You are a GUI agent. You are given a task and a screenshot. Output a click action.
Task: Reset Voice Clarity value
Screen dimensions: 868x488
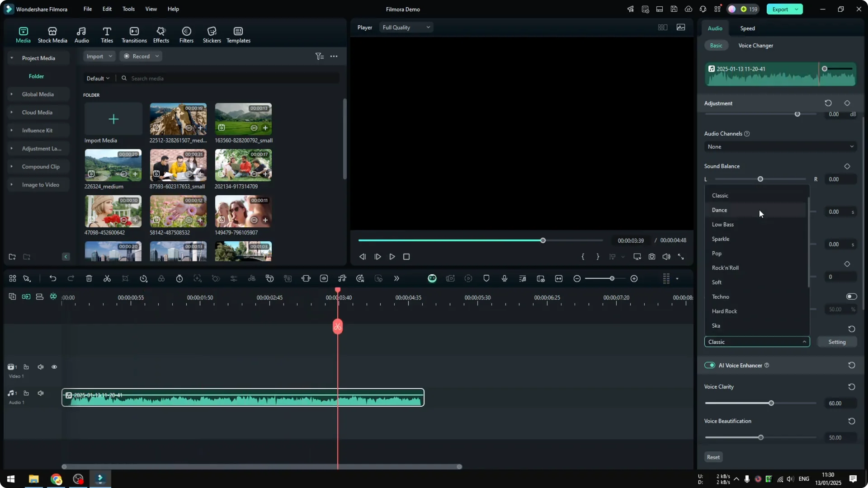(852, 387)
